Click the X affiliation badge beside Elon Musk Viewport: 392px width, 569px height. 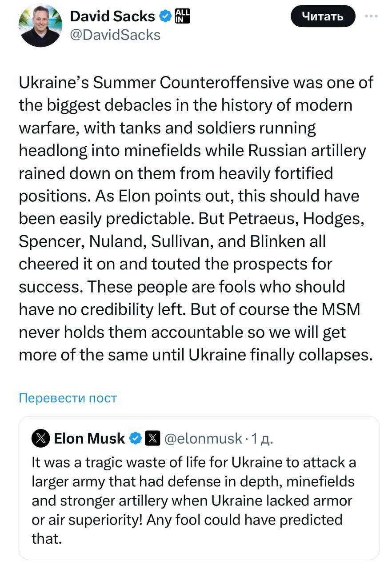point(152,439)
